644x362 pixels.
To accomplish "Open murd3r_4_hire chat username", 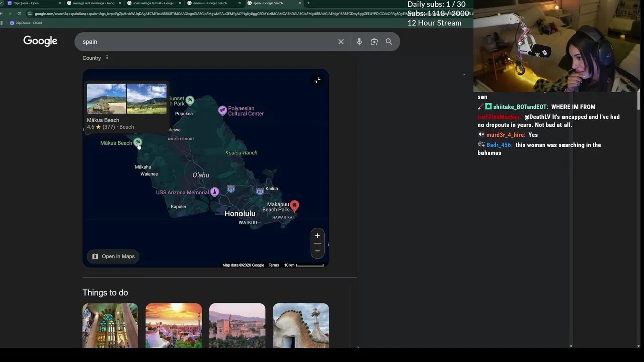I will [505, 135].
